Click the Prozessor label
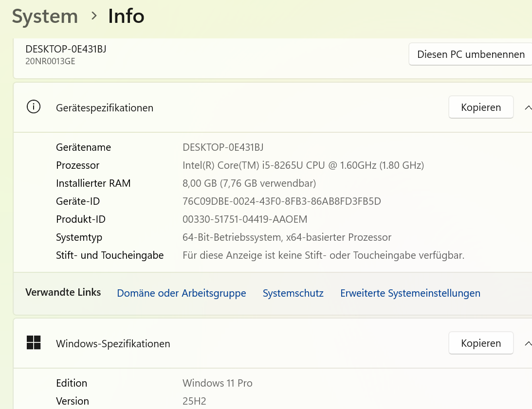Image resolution: width=532 pixels, height=409 pixels. (x=78, y=165)
